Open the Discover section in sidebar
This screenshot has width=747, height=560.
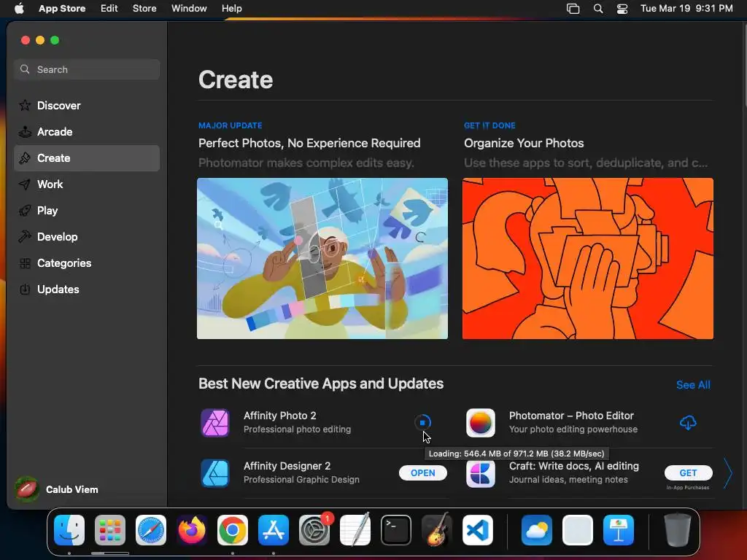click(x=87, y=105)
